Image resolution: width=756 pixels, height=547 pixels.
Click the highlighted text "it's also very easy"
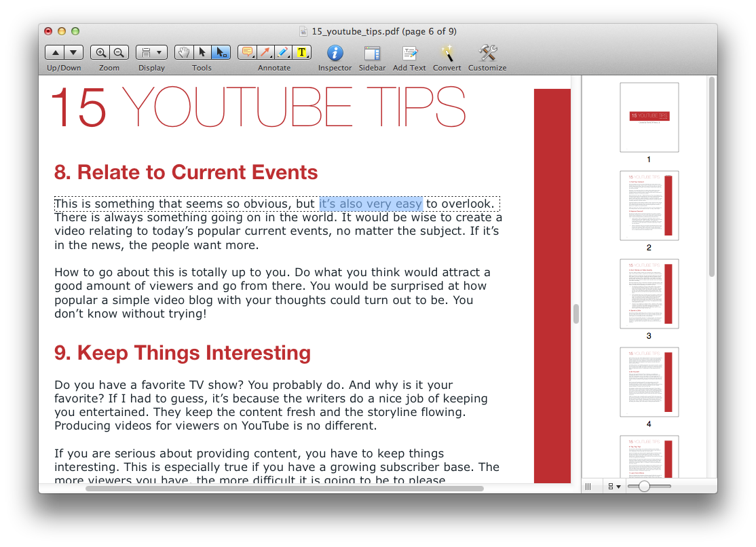371,204
